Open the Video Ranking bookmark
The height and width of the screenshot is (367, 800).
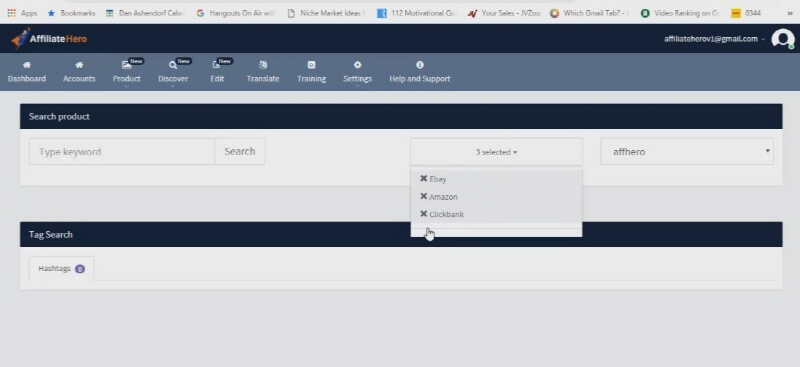[x=681, y=13]
